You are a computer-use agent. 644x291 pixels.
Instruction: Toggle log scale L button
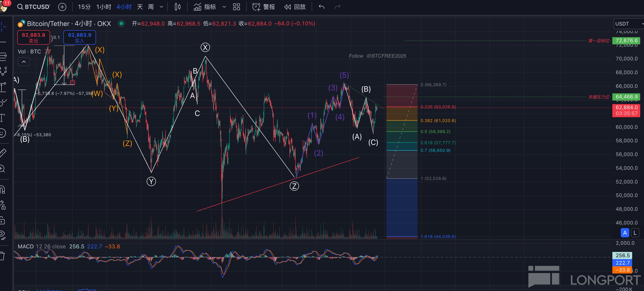click(635, 233)
